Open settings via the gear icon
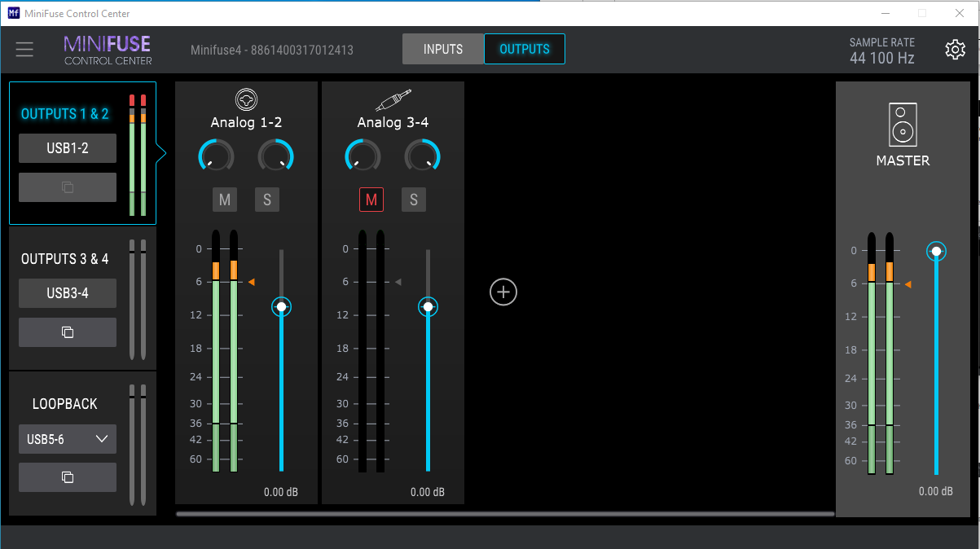 click(955, 50)
